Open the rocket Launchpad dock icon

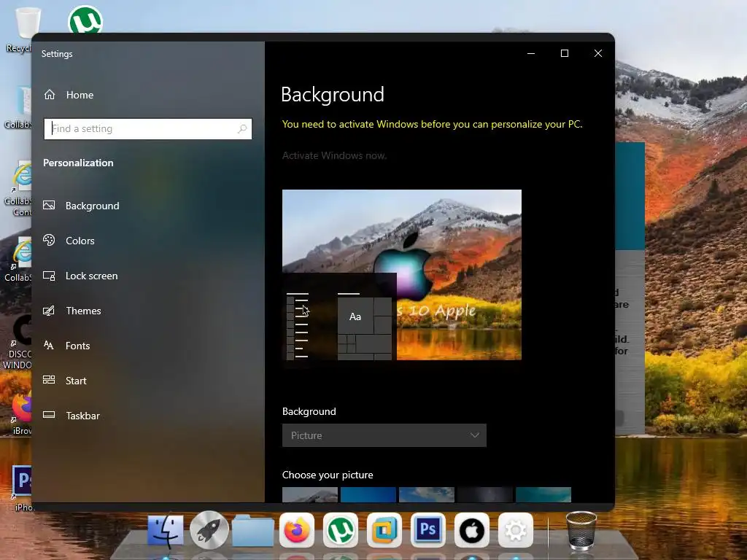click(x=209, y=529)
